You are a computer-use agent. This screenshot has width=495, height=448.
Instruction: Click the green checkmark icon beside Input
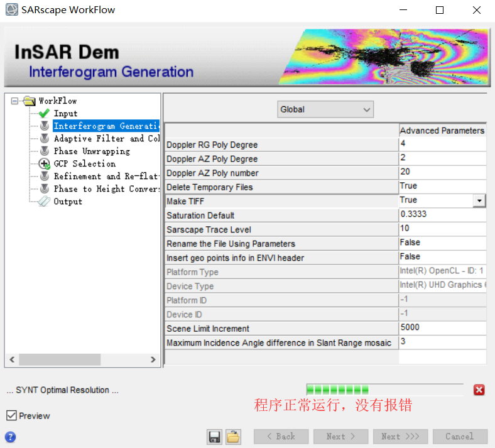(44, 113)
